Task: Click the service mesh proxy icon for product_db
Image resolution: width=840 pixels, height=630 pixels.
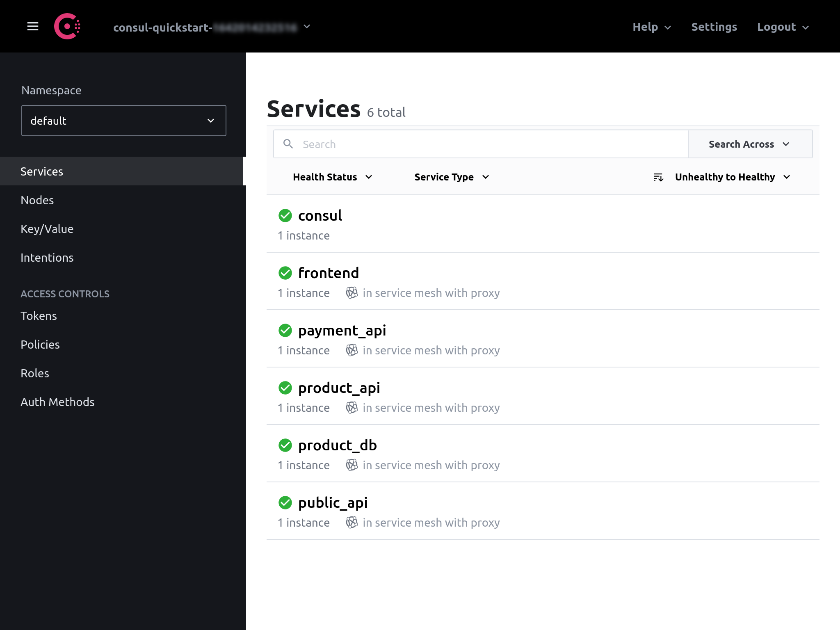Action: [351, 465]
